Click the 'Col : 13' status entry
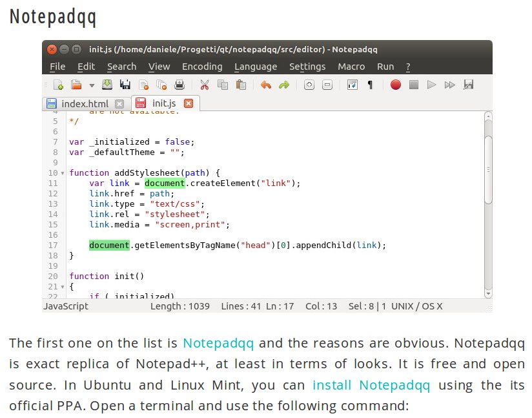 click(321, 306)
